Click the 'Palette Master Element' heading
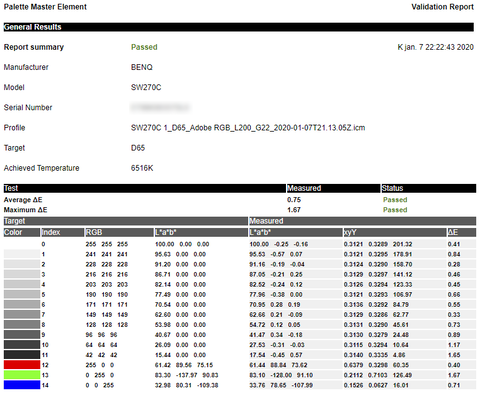Image resolution: width=480 pixels, height=393 pixels. tap(45, 7)
